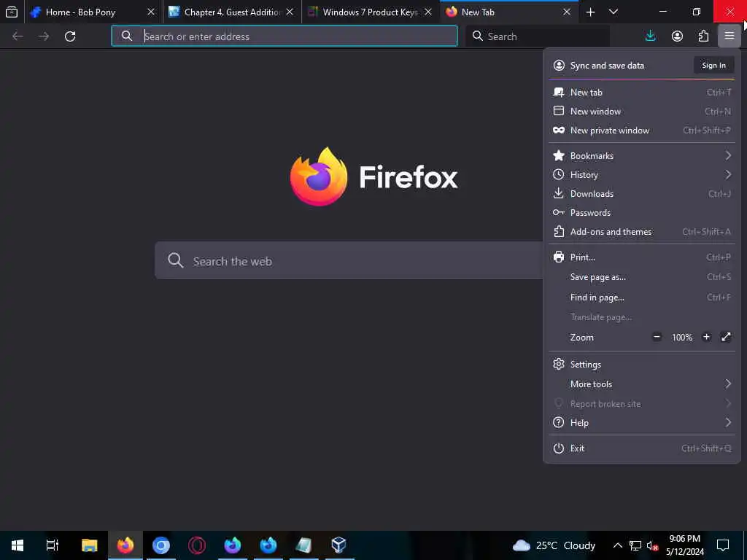Image resolution: width=747 pixels, height=560 pixels.
Task: Click the Sign In button
Action: click(x=713, y=65)
